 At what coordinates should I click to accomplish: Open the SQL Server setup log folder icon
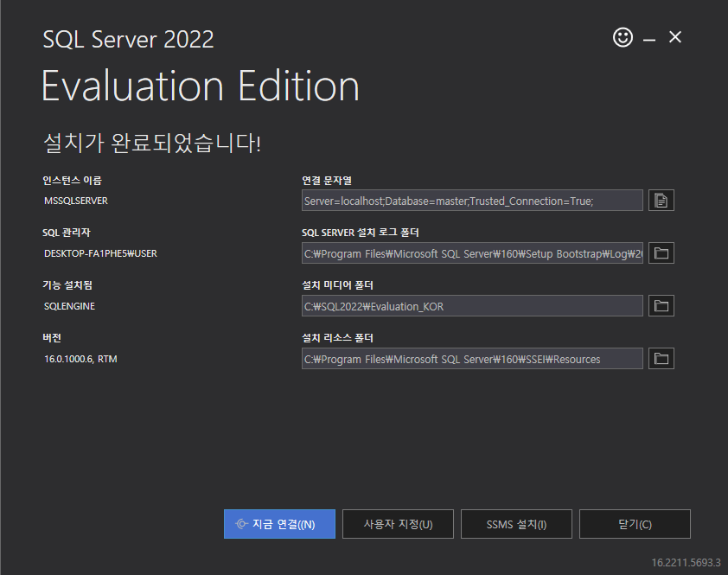[x=661, y=253]
